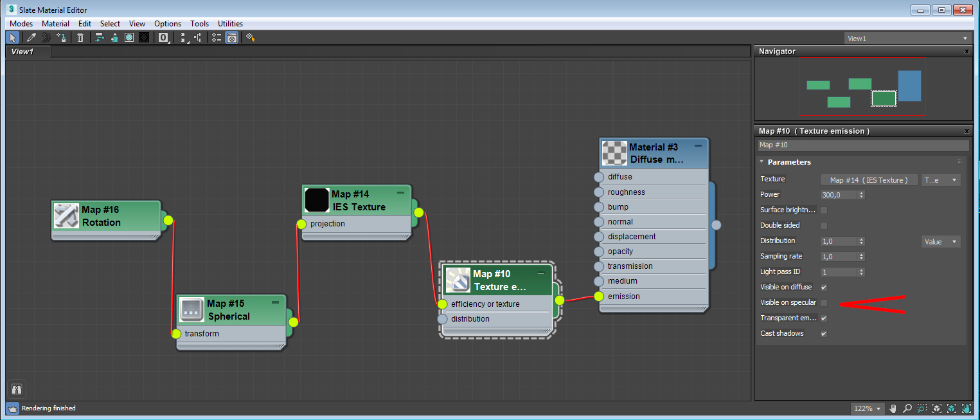Click Assign Material to Selection icon
980x420 pixels.
(62, 37)
